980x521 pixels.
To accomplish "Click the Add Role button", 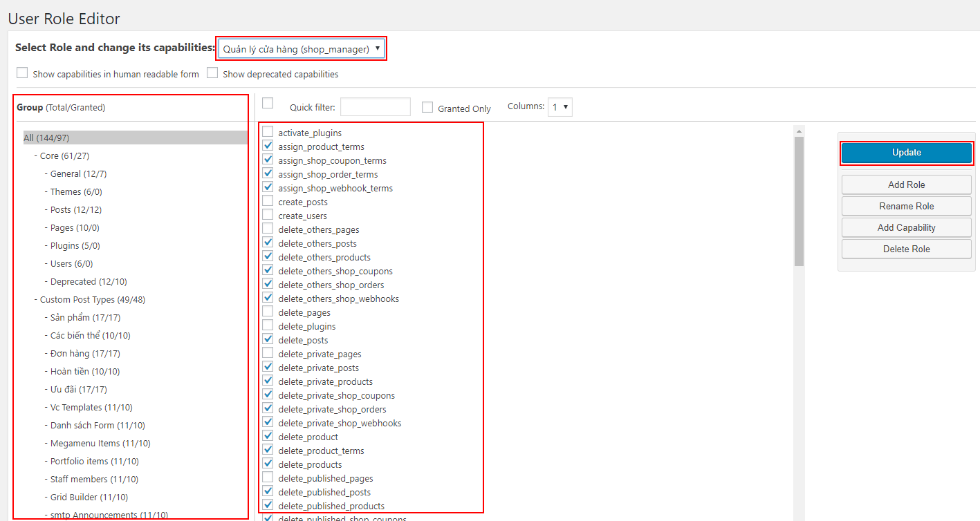I will (906, 184).
